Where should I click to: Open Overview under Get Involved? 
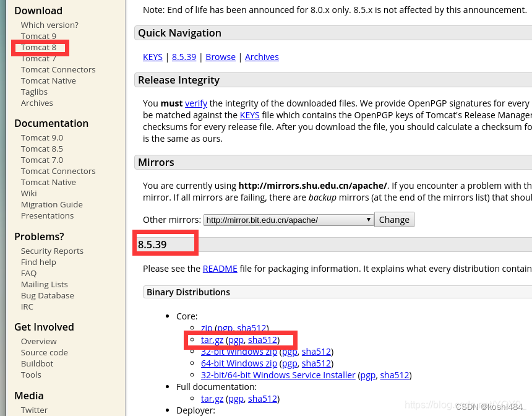(39, 341)
